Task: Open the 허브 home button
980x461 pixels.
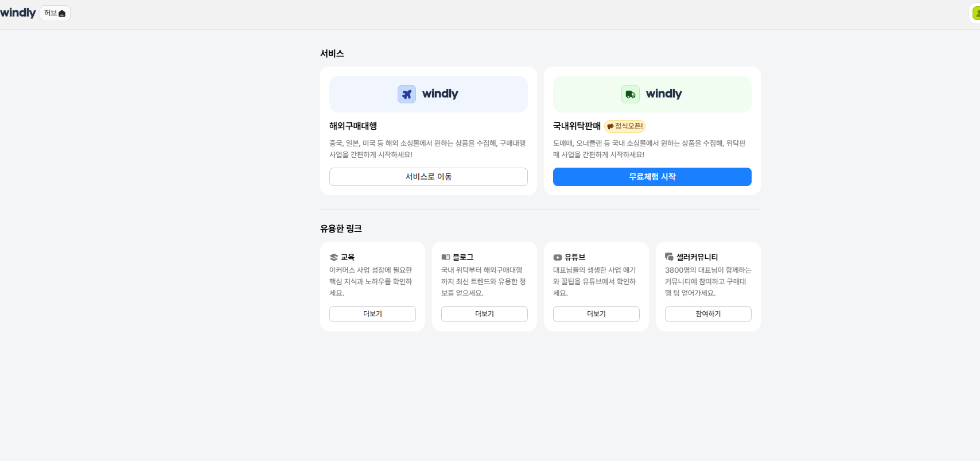Action: point(55,13)
